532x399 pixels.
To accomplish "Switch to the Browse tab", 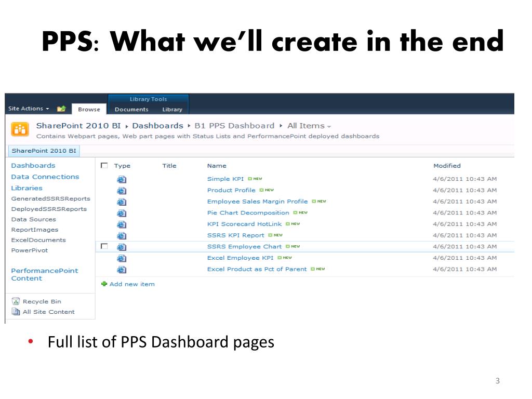I will point(89,109).
